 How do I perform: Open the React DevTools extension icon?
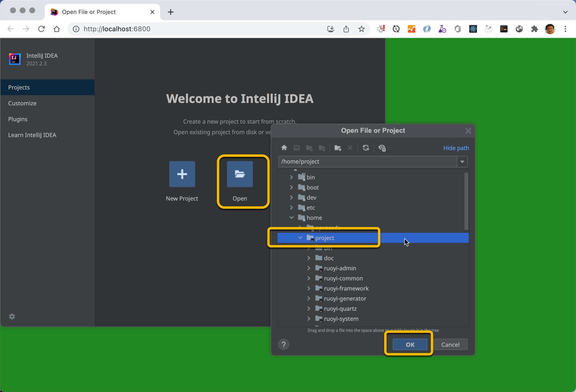click(473, 29)
